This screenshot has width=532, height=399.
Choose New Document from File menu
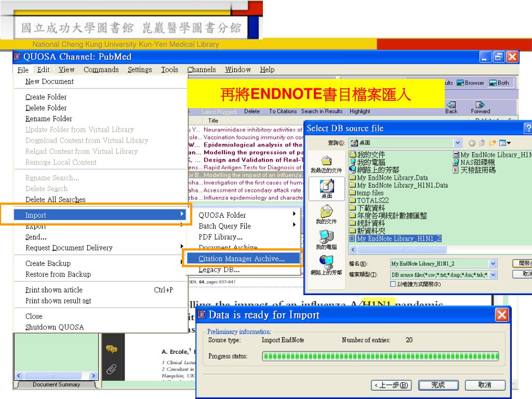[x=49, y=82]
